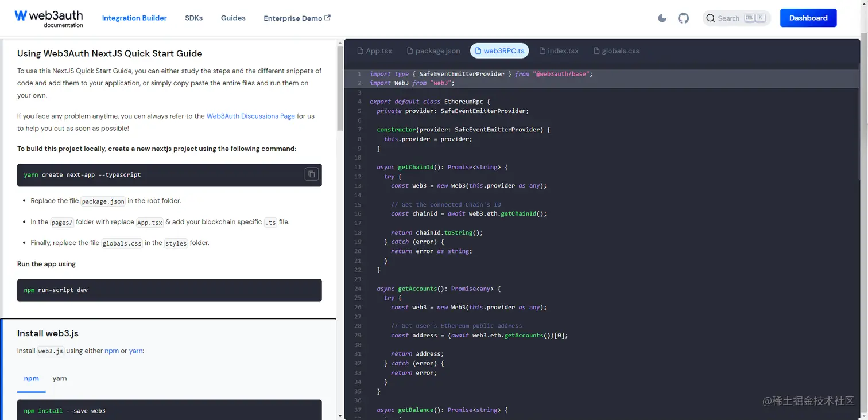Click 'Run the app using' text
Image resolution: width=868 pixels, height=420 pixels.
(46, 264)
